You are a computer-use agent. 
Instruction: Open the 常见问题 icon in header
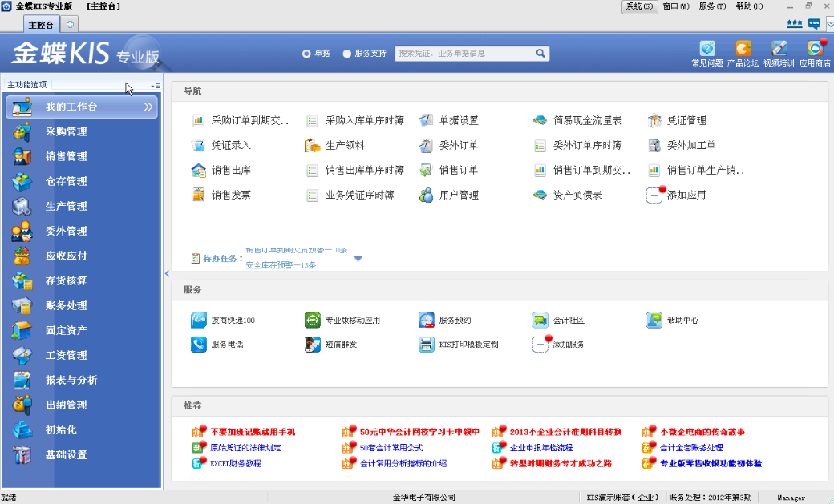click(x=706, y=50)
